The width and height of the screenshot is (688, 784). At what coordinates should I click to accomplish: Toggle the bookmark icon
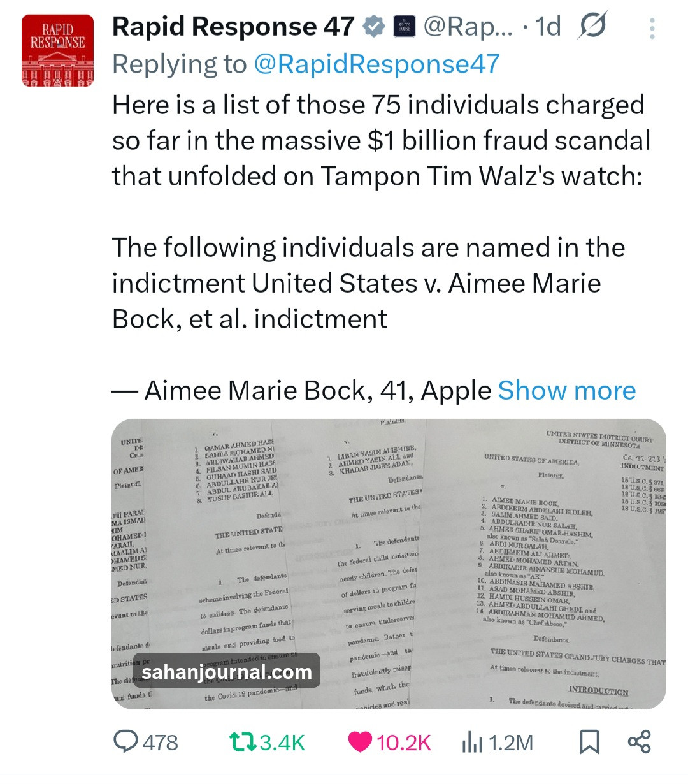coord(589,743)
